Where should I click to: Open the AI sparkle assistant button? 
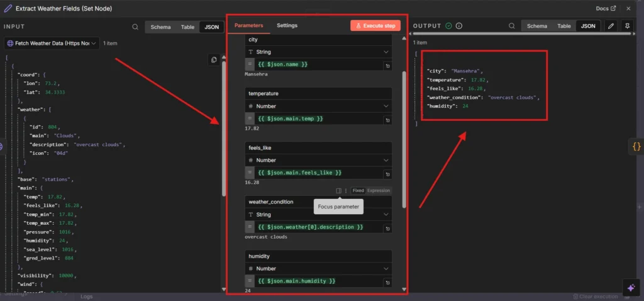[x=631, y=287]
